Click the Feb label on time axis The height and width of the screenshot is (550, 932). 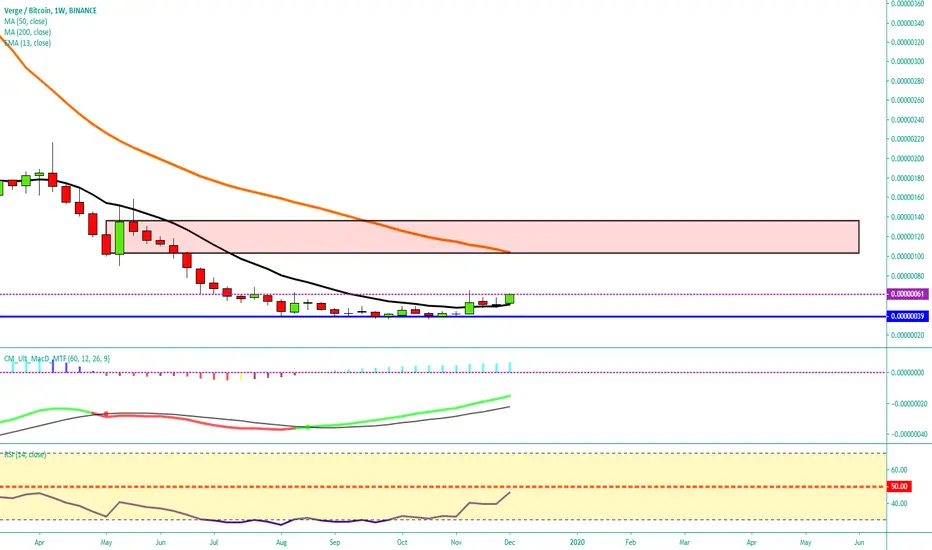point(631,542)
